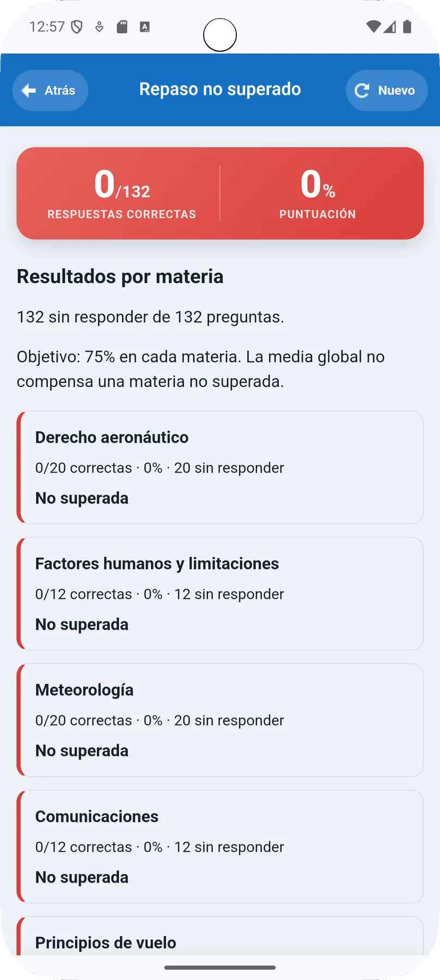Go back using the Atrás button

point(51,90)
